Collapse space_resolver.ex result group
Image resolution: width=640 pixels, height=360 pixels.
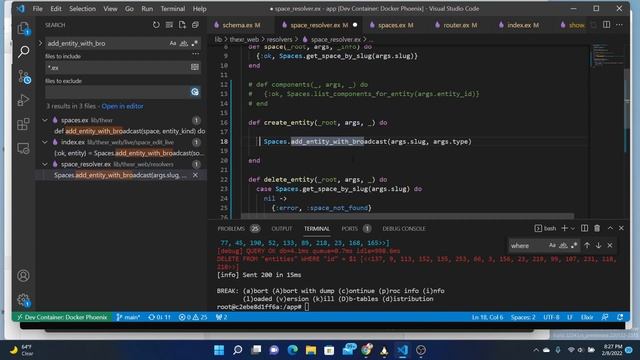45,164
